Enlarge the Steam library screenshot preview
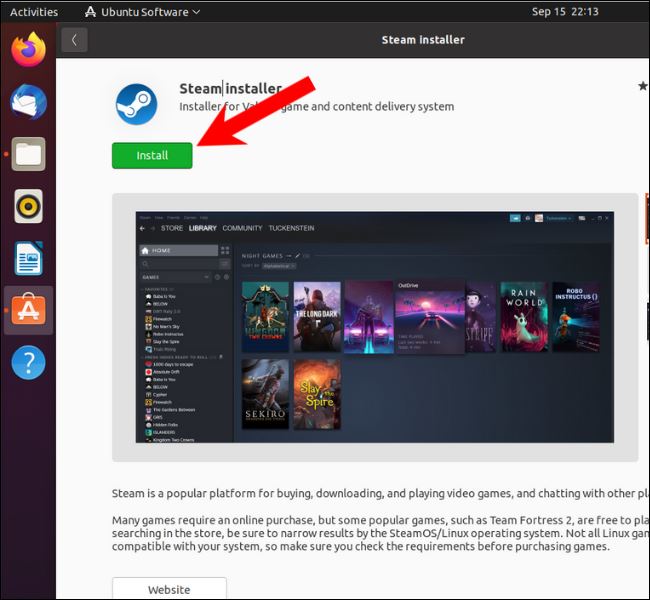Screen dimensions: 650x600 375,327
